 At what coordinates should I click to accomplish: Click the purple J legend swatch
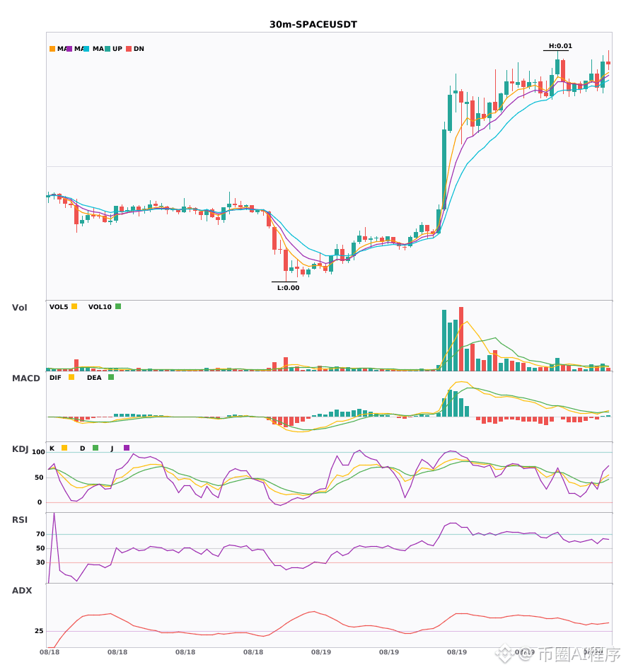tap(127, 448)
